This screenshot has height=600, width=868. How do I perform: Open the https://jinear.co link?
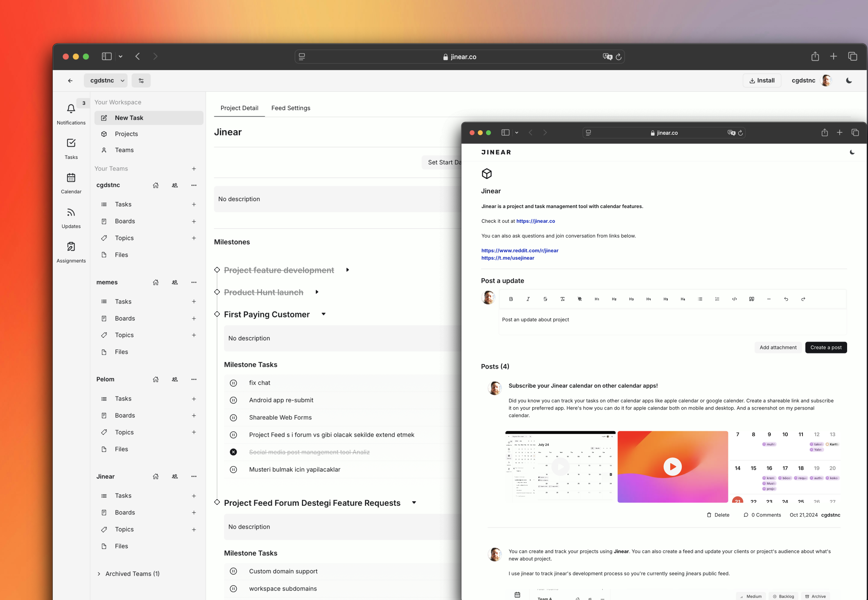[536, 221]
